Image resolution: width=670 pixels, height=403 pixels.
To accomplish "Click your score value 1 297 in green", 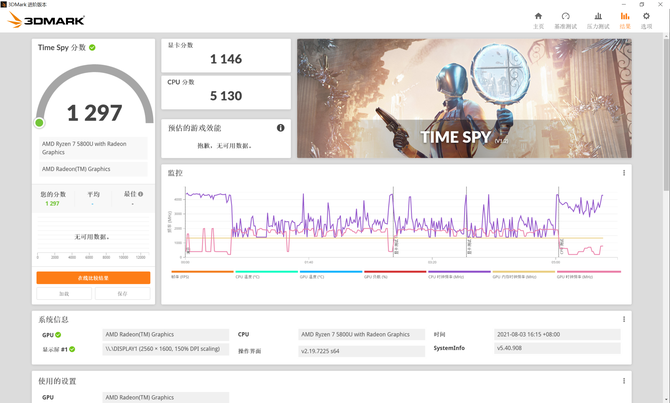I will pyautogui.click(x=52, y=203).
